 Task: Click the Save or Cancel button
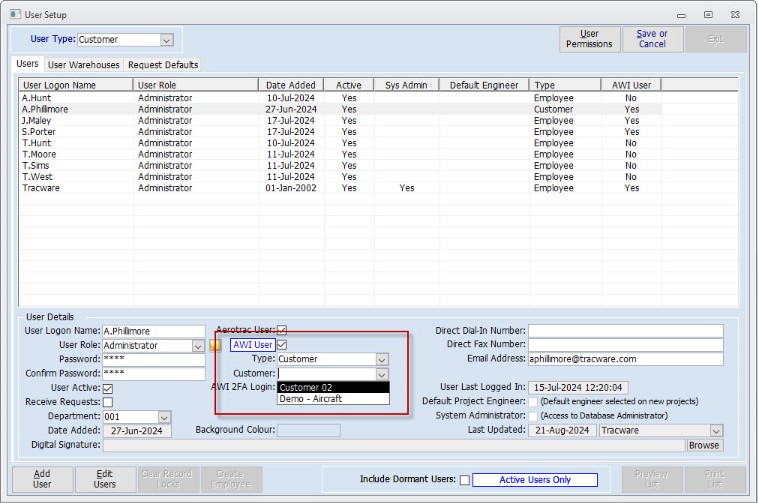pyautogui.click(x=652, y=39)
